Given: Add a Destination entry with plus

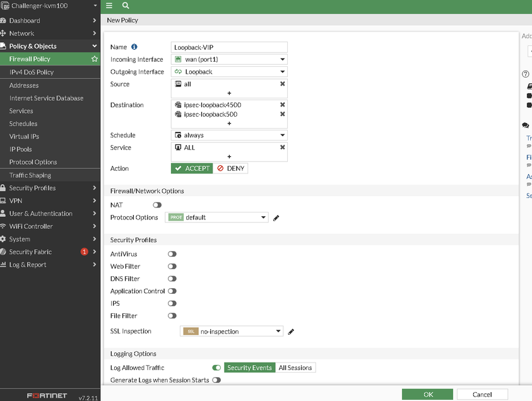Looking at the screenshot, I should click(229, 124).
